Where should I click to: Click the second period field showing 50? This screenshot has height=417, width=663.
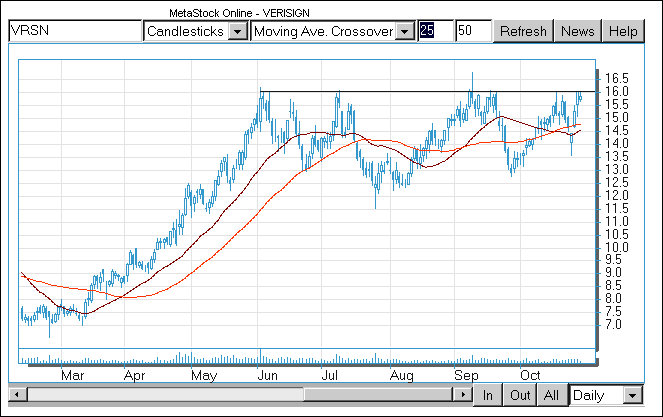[473, 31]
